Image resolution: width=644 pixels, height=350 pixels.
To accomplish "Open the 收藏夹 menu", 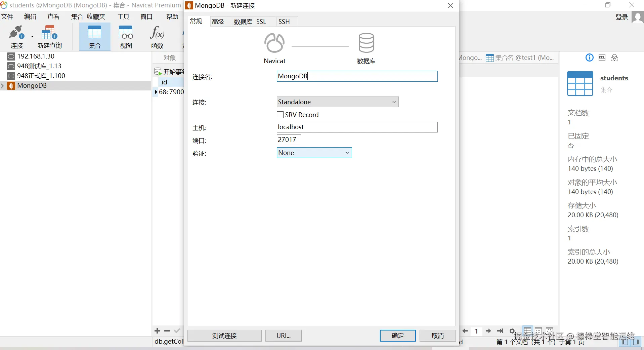I will (96, 17).
